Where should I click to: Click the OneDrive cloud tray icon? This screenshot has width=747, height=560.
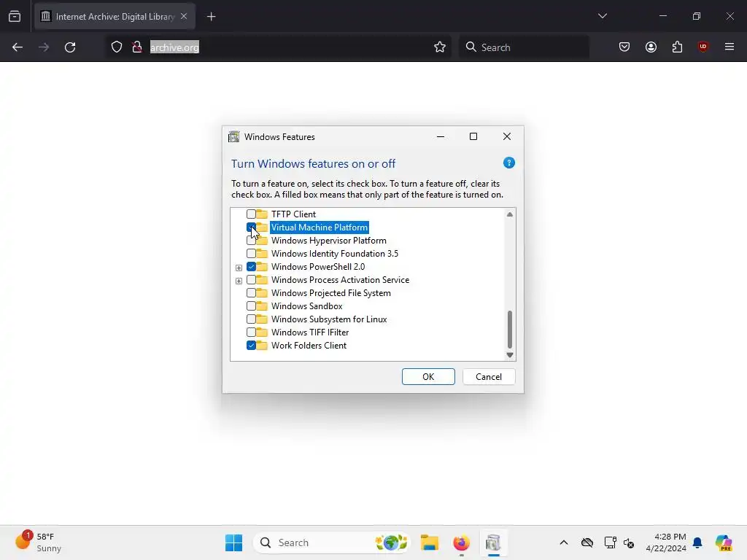coord(587,542)
